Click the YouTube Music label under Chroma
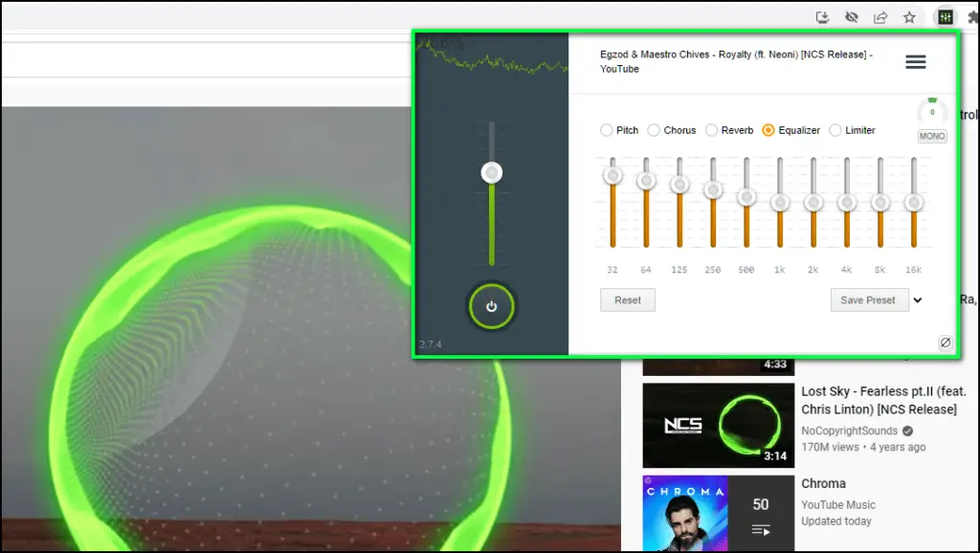 point(838,504)
